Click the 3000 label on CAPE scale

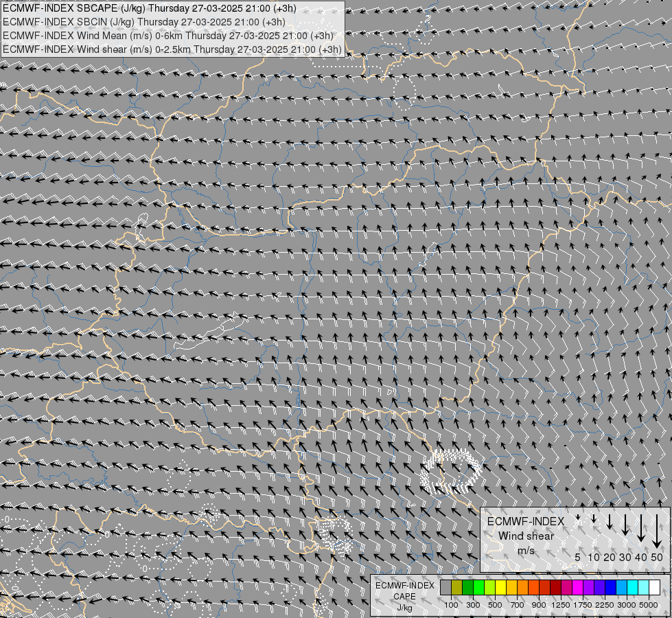[x=627, y=605]
